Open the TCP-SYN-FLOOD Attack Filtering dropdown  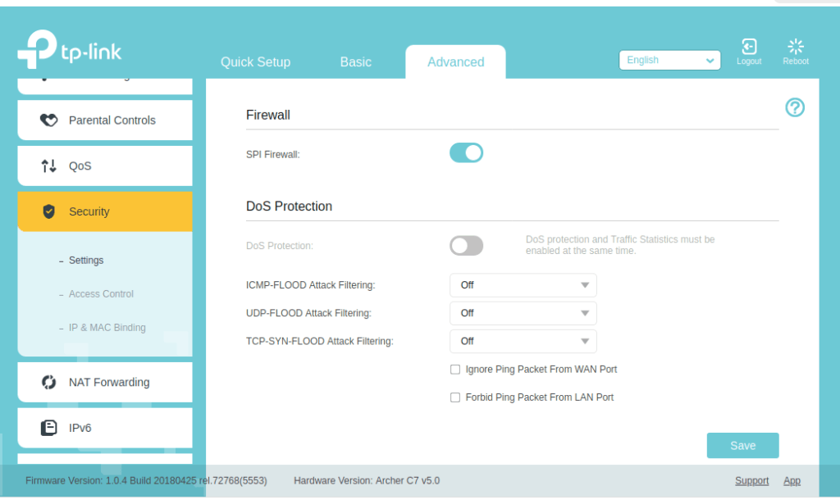(523, 342)
